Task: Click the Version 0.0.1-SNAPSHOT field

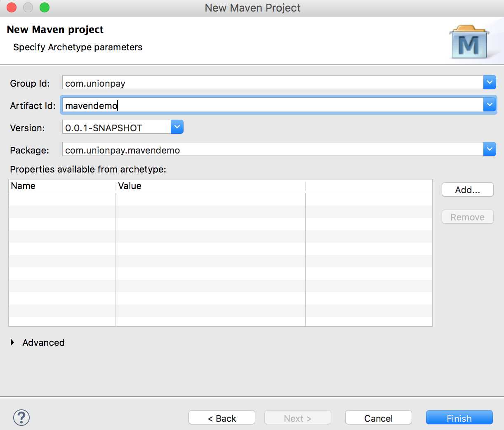Action: coord(117,127)
